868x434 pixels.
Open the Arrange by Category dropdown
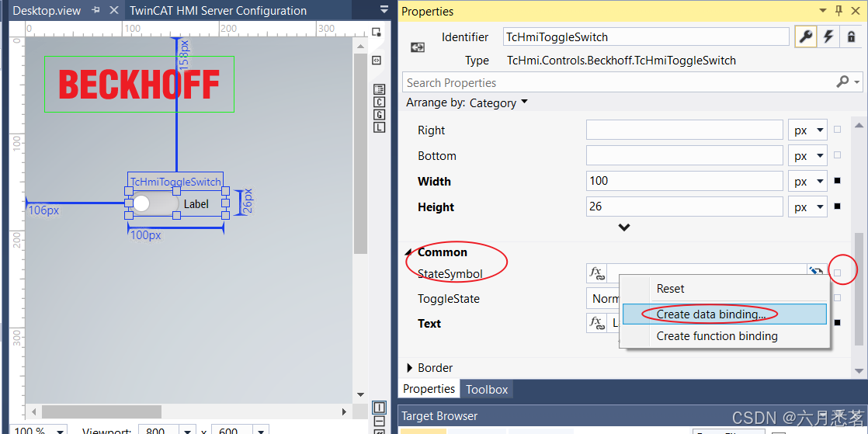point(498,103)
